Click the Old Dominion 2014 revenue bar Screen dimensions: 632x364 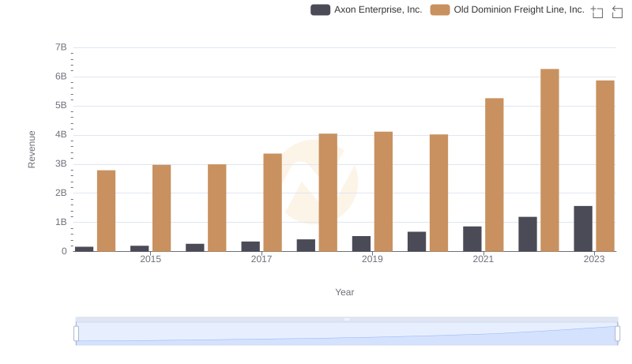106,211
